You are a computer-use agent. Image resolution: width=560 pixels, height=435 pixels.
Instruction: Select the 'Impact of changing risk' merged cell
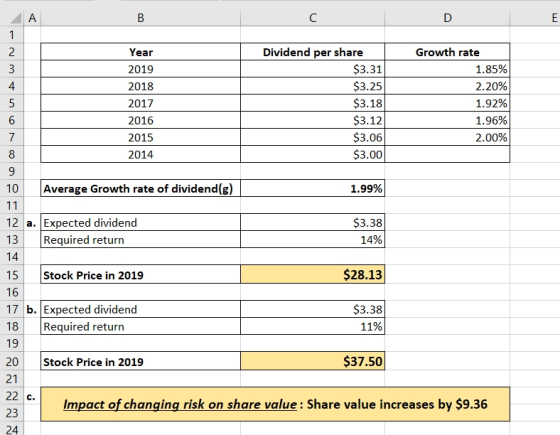pos(275,404)
